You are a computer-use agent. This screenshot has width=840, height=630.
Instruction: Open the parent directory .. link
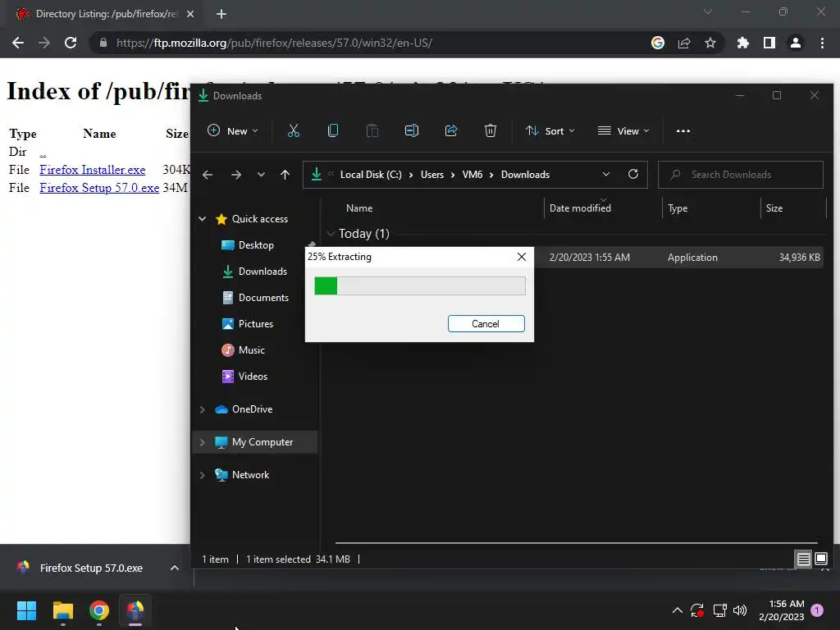tap(43, 152)
